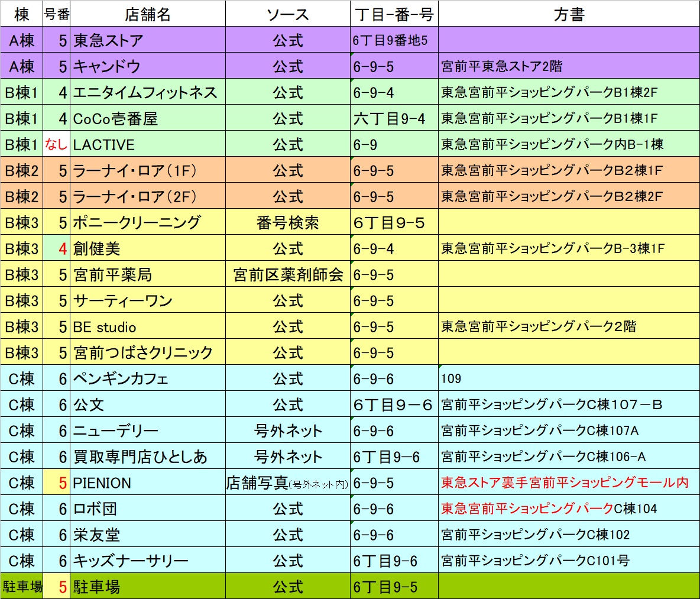Select the 店舗名 column header
The image size is (700, 599).
tap(148, 14)
